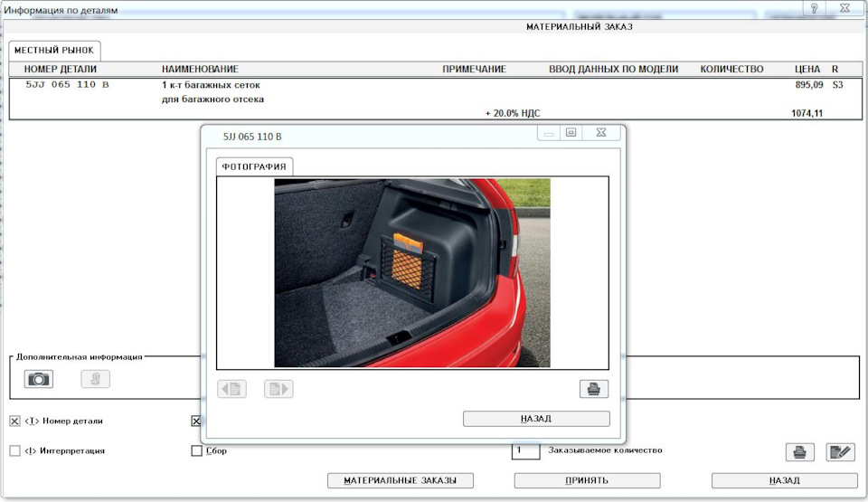Switch to the ФОТОГРАФИЯ tab
This screenshot has height=502, width=868.
pos(254,166)
